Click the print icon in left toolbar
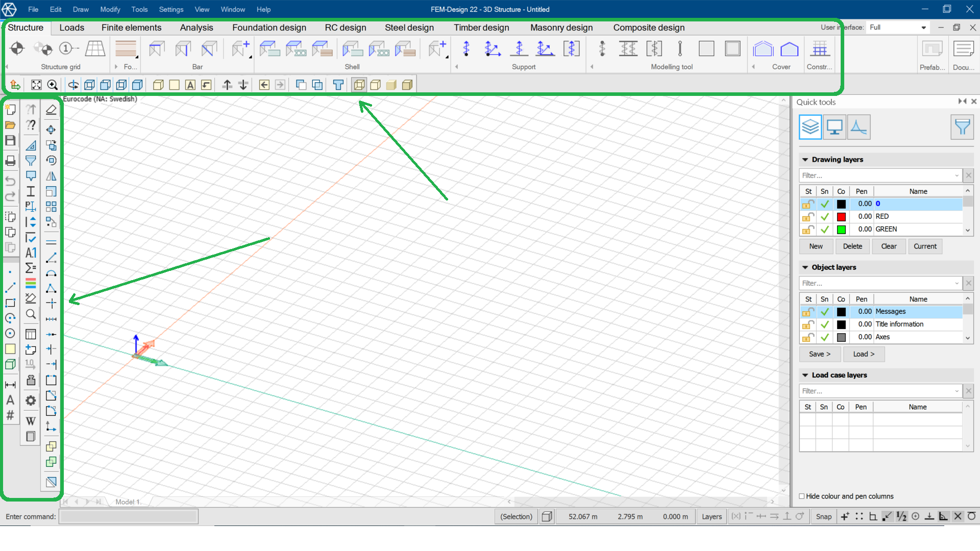980x551 pixels. coord(10,161)
